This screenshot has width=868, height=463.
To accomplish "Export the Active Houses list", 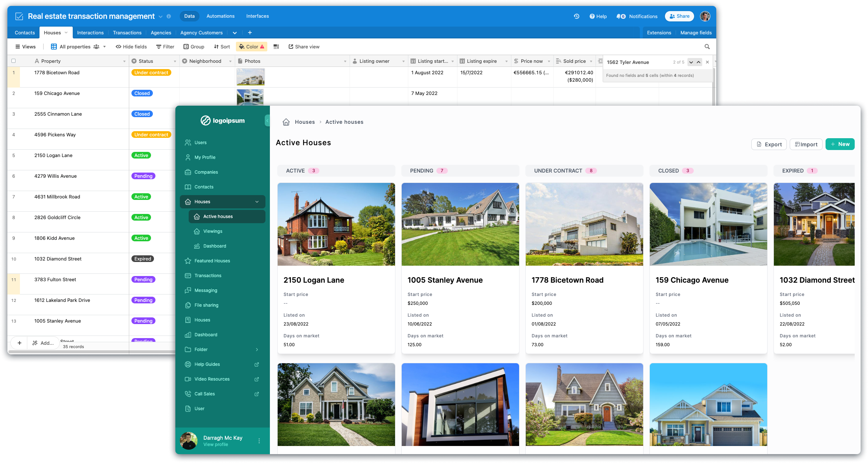I will pyautogui.click(x=769, y=144).
